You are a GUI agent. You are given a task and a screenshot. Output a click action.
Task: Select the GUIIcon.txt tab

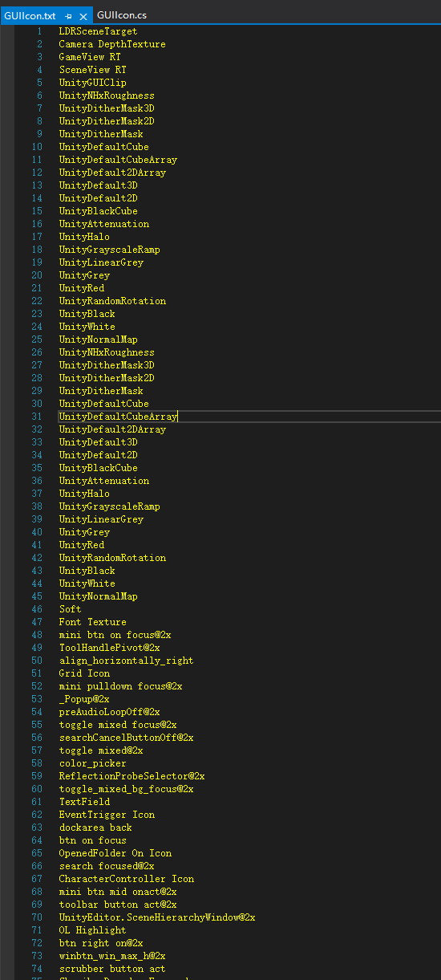point(30,15)
